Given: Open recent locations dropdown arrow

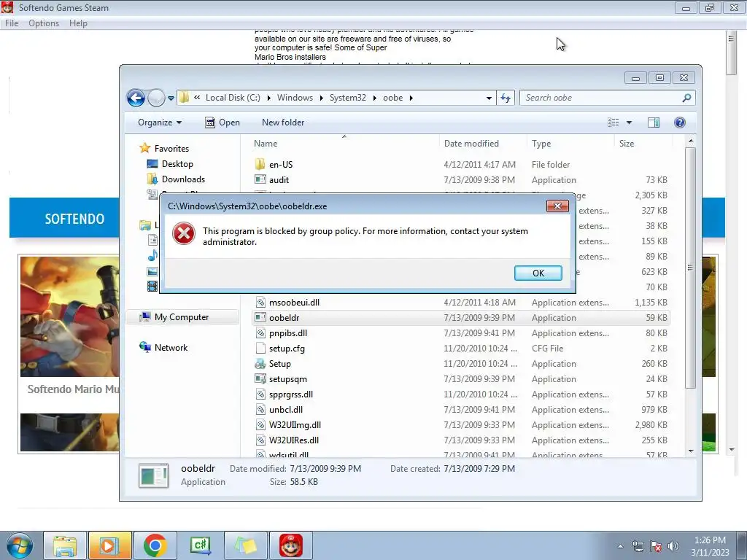Looking at the screenshot, I should [x=171, y=98].
